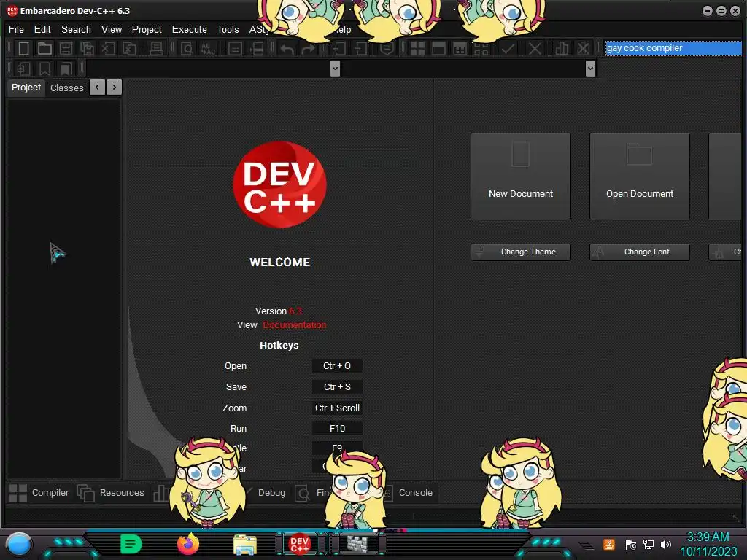This screenshot has width=747, height=560.
Task: Click the Open Document tile
Action: (x=640, y=176)
